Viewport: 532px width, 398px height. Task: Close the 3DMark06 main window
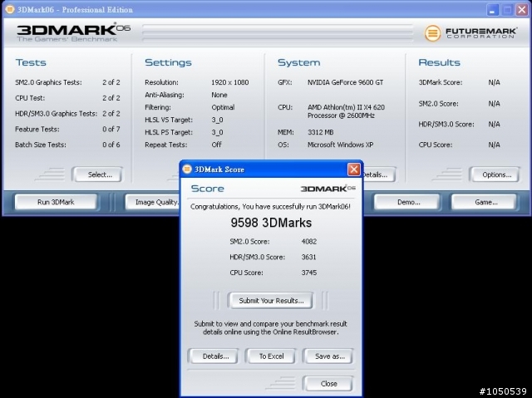point(522,9)
